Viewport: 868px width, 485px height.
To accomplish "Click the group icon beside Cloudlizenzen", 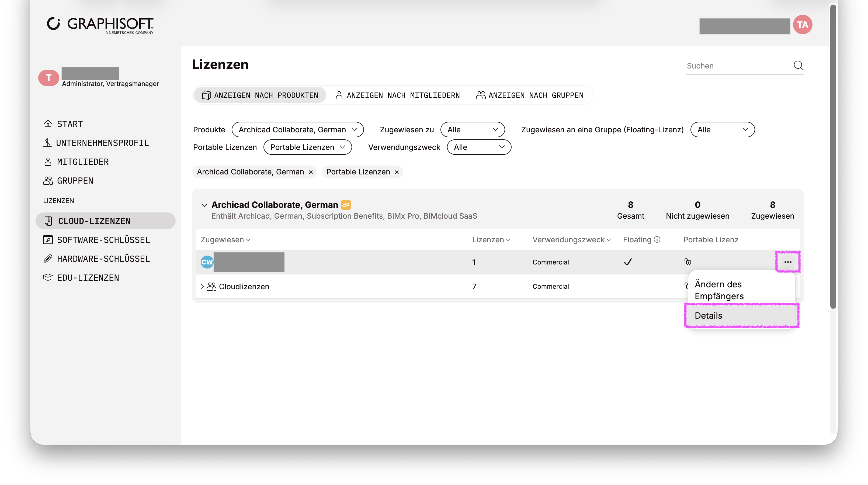I will pyautogui.click(x=211, y=286).
